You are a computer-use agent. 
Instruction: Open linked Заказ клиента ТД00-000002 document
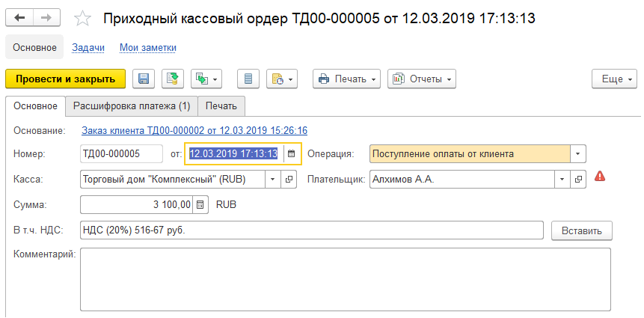coord(194,130)
